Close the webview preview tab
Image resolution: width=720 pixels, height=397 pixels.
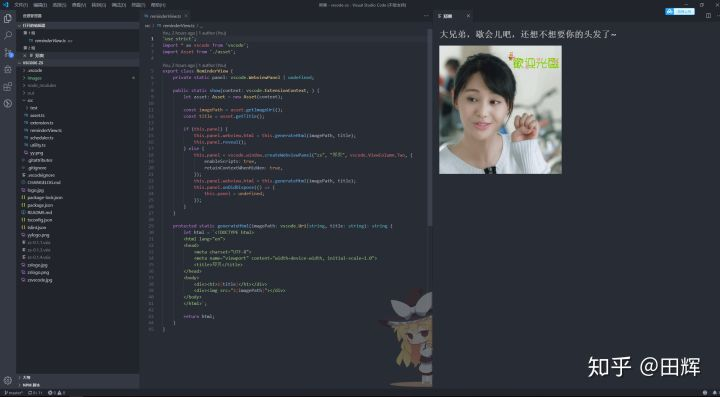click(468, 16)
